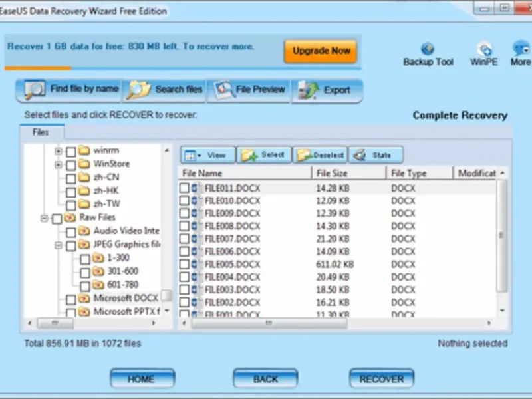Tick the FILE007.DOCX checkbox
Screen dimensions: 532x399
184,239
